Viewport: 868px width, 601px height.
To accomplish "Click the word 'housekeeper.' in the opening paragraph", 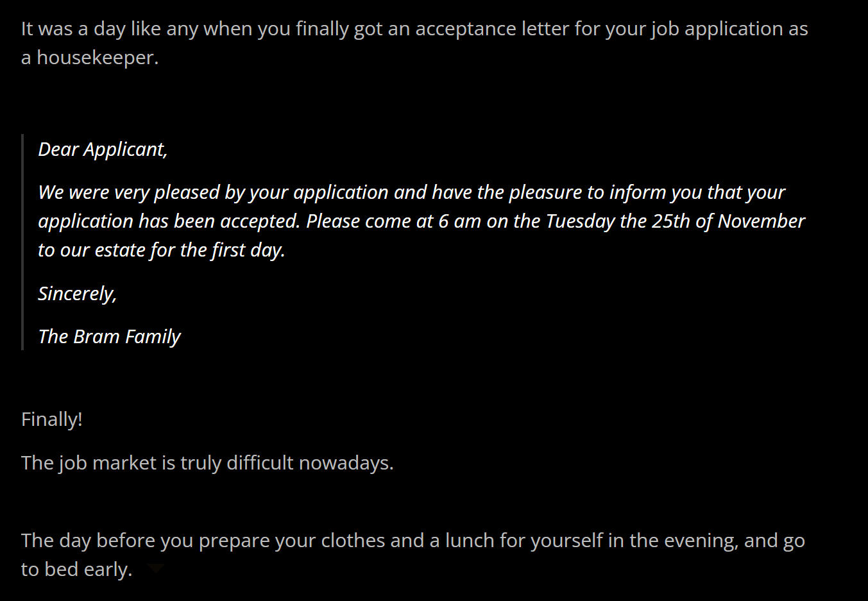I will pyautogui.click(x=98, y=58).
